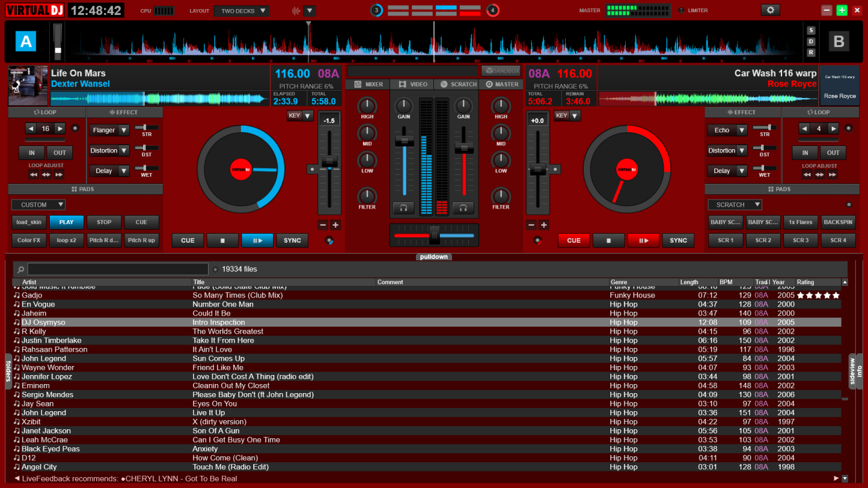Image resolution: width=868 pixels, height=488 pixels.
Task: Click the deck 3 selector icon
Action: click(x=377, y=10)
